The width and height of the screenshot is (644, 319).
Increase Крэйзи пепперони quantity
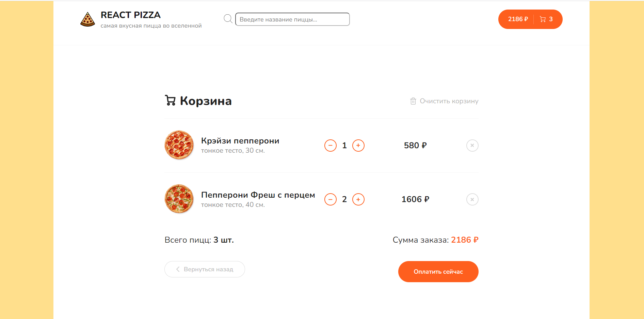click(x=358, y=146)
